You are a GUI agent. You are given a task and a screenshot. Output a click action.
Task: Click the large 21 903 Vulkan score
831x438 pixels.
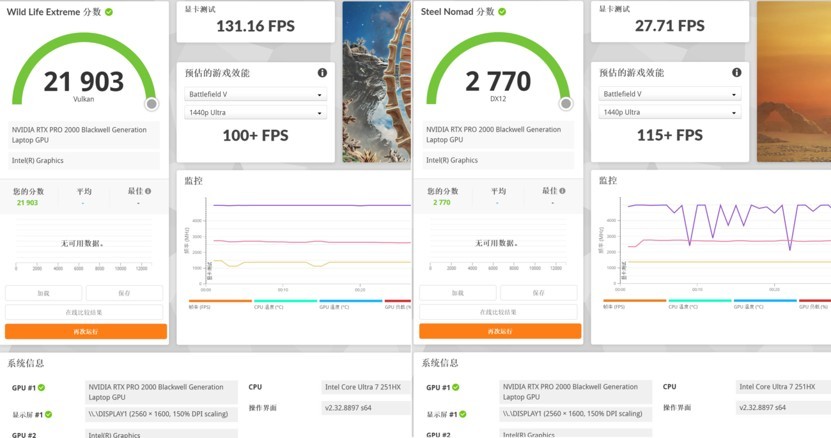click(84, 82)
